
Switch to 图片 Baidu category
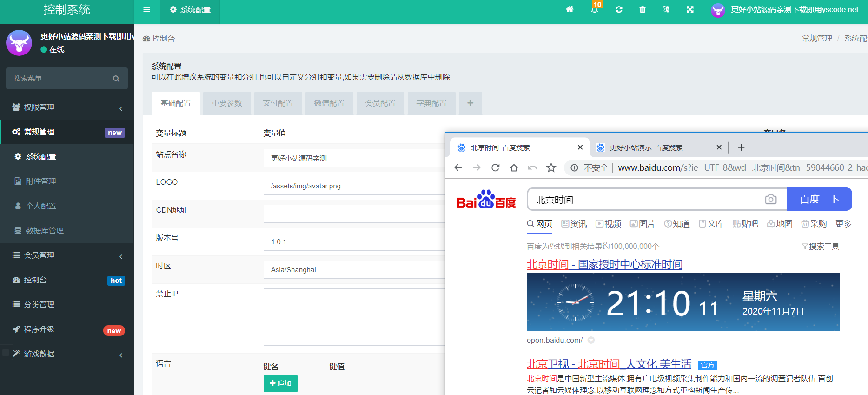coord(643,224)
